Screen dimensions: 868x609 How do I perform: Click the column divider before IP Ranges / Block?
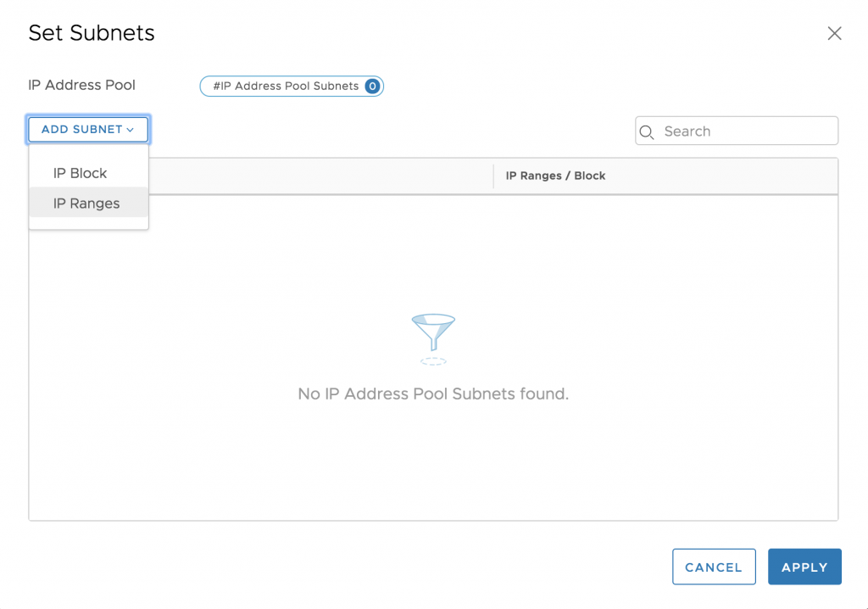coord(493,176)
